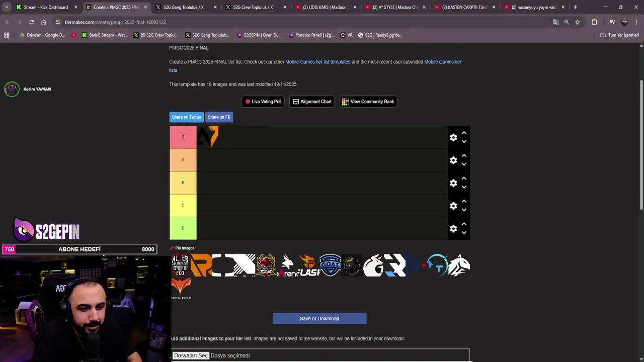Click the Dosyaları Seç file chooser

point(191,355)
